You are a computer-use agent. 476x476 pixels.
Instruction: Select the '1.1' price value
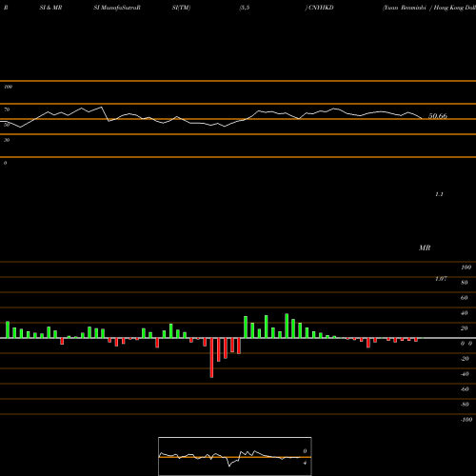[x=439, y=194]
